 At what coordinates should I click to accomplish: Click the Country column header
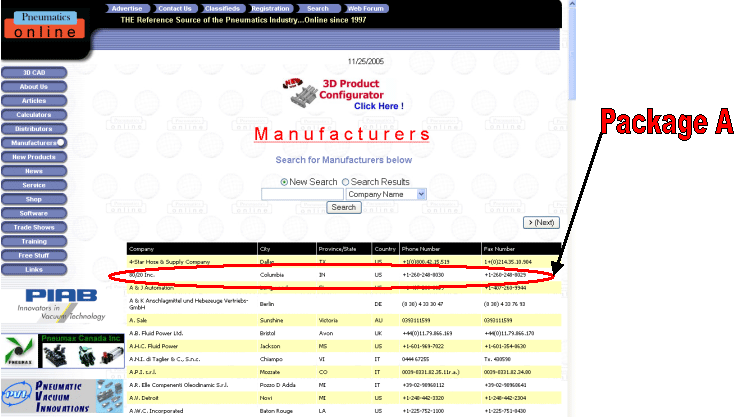385,249
